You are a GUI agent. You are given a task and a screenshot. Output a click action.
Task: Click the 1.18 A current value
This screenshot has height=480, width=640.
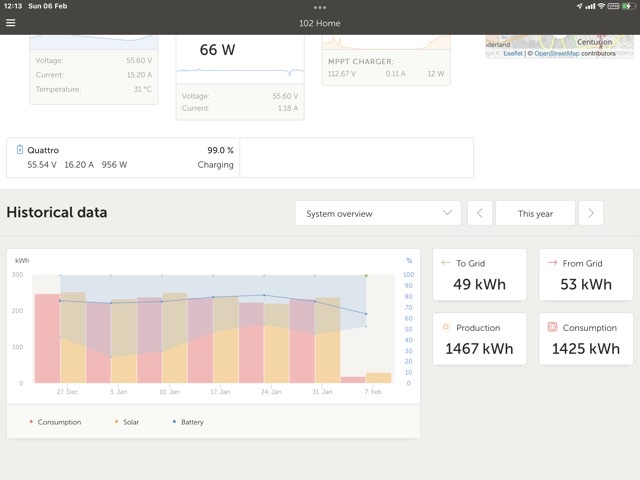pos(288,108)
